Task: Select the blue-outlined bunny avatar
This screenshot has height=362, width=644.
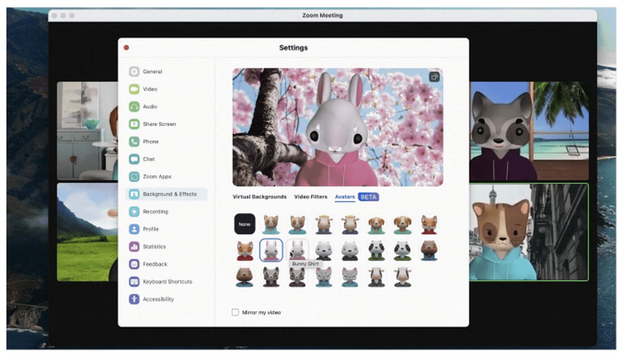Action: [x=271, y=250]
